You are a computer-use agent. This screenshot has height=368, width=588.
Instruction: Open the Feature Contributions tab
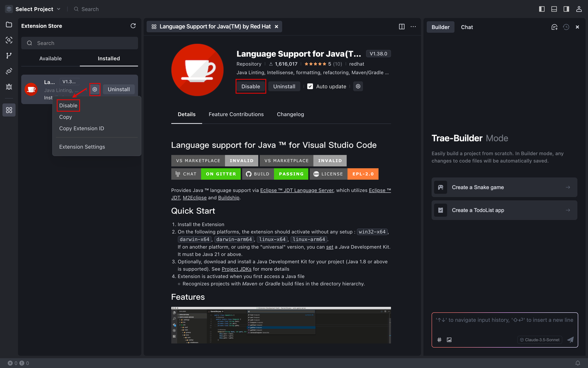click(x=236, y=114)
